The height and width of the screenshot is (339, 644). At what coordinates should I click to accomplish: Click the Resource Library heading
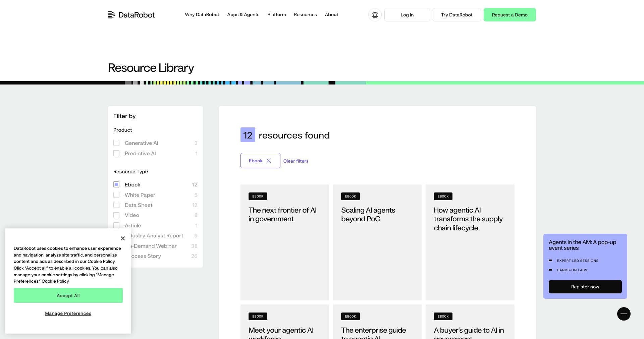click(x=151, y=68)
